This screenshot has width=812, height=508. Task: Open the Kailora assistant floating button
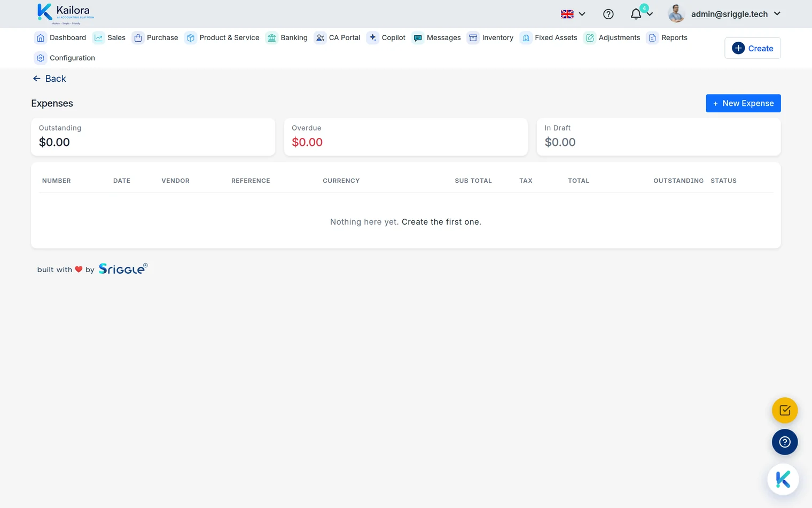click(x=783, y=479)
